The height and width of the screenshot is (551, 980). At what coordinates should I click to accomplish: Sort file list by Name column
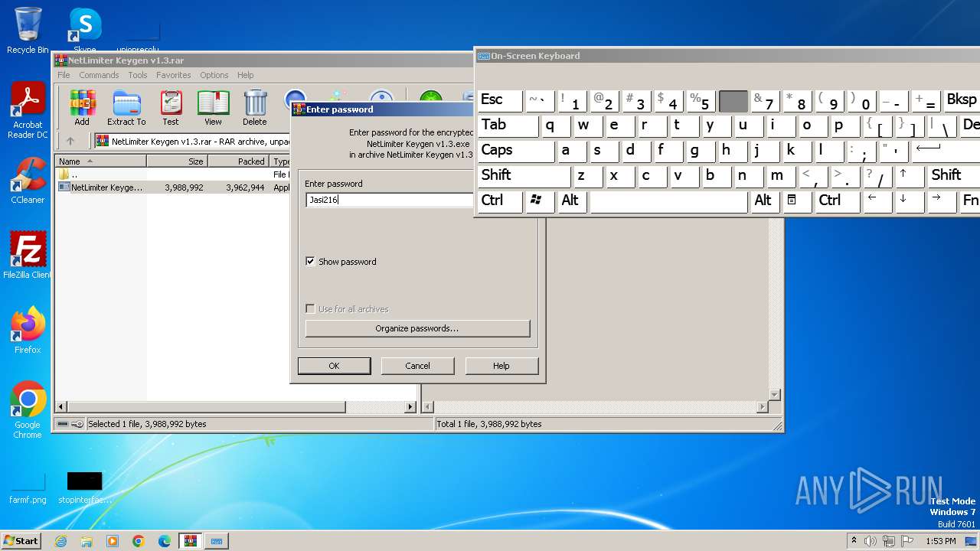[100, 161]
